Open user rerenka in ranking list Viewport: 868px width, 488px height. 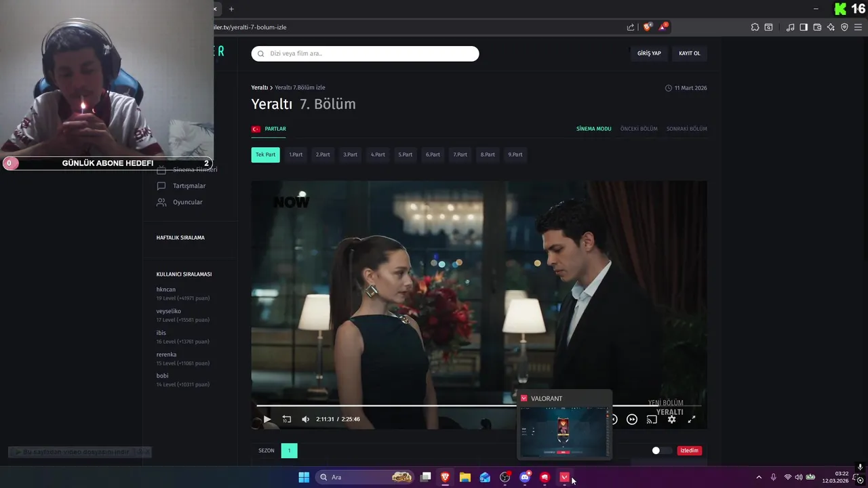pos(167,354)
